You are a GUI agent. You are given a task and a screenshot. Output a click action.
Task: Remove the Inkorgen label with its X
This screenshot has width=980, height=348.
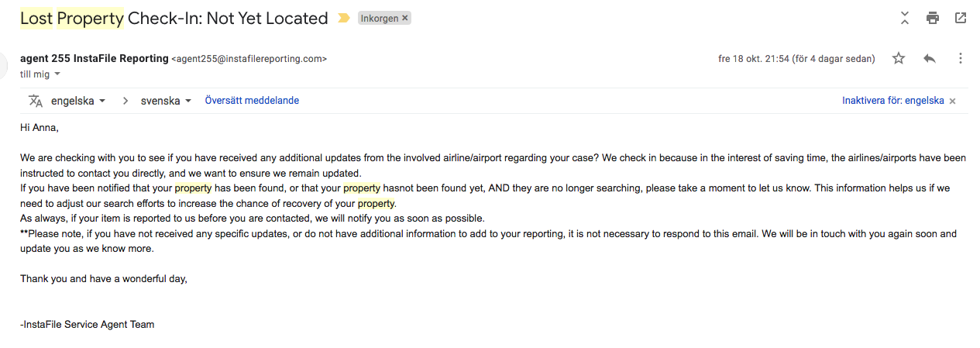[404, 18]
